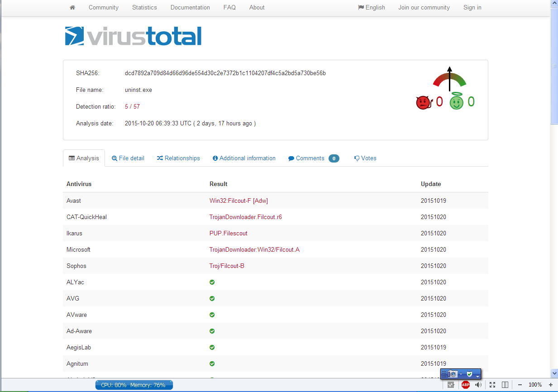558x392 pixels.
Task: Click green check icon in AVG row
Action: click(x=212, y=298)
